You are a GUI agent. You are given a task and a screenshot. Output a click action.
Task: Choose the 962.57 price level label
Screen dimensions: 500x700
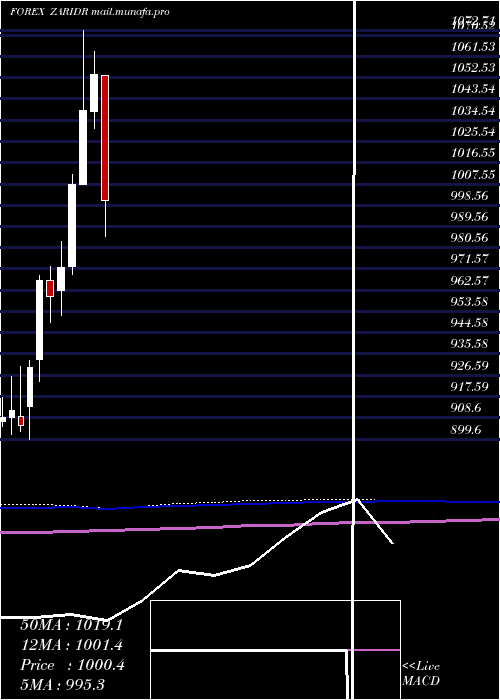click(x=470, y=281)
